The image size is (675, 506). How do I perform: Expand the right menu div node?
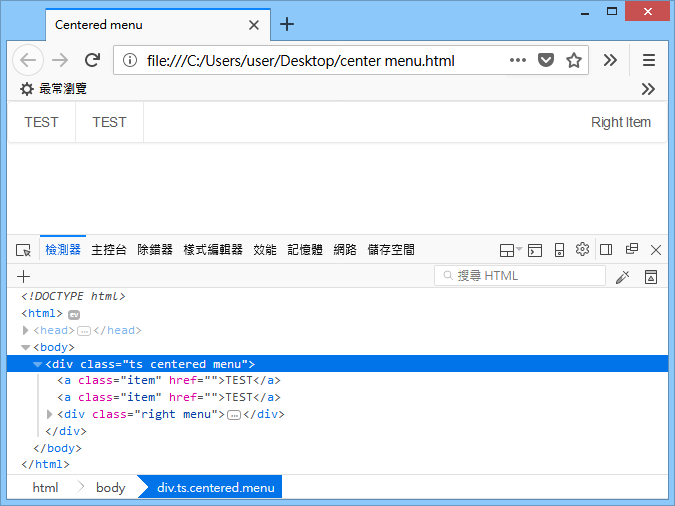point(50,414)
